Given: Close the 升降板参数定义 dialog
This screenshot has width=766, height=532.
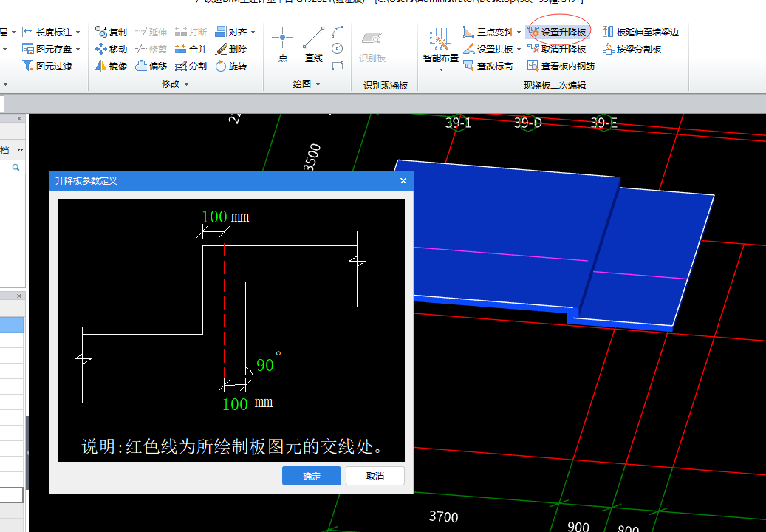Looking at the screenshot, I should 403,181.
